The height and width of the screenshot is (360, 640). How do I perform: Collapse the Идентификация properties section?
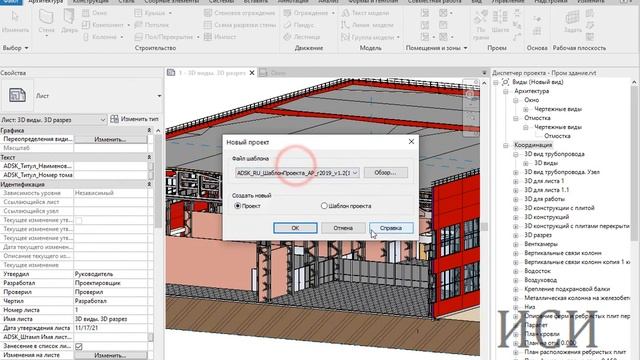tap(149, 184)
